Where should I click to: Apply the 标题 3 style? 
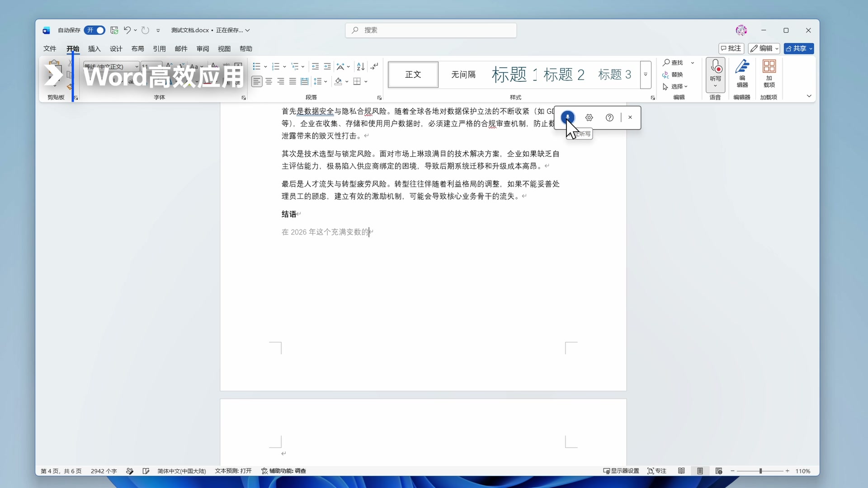pyautogui.click(x=615, y=75)
